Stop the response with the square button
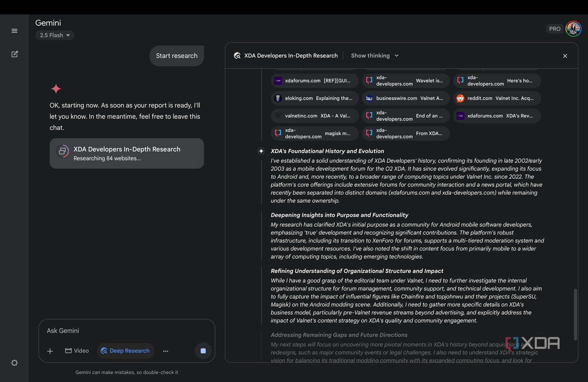588x382 pixels. pyautogui.click(x=203, y=351)
